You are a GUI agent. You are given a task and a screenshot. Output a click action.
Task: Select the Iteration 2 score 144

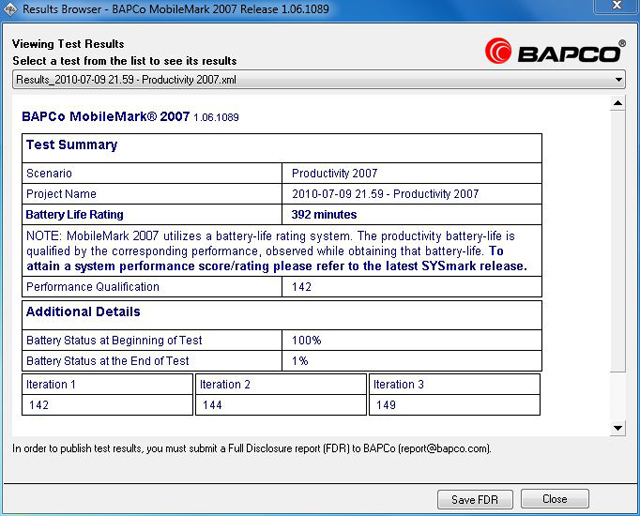tap(212, 405)
